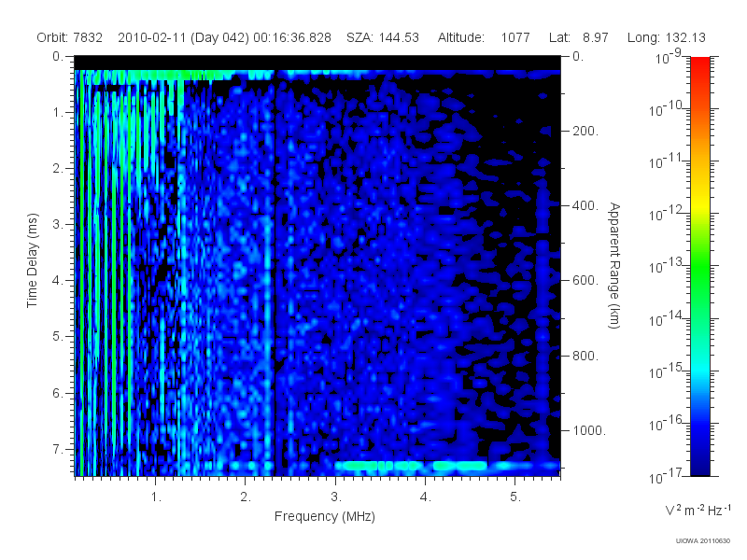Select the date text '2010-02-11 (Day 042)'

tap(183, 37)
